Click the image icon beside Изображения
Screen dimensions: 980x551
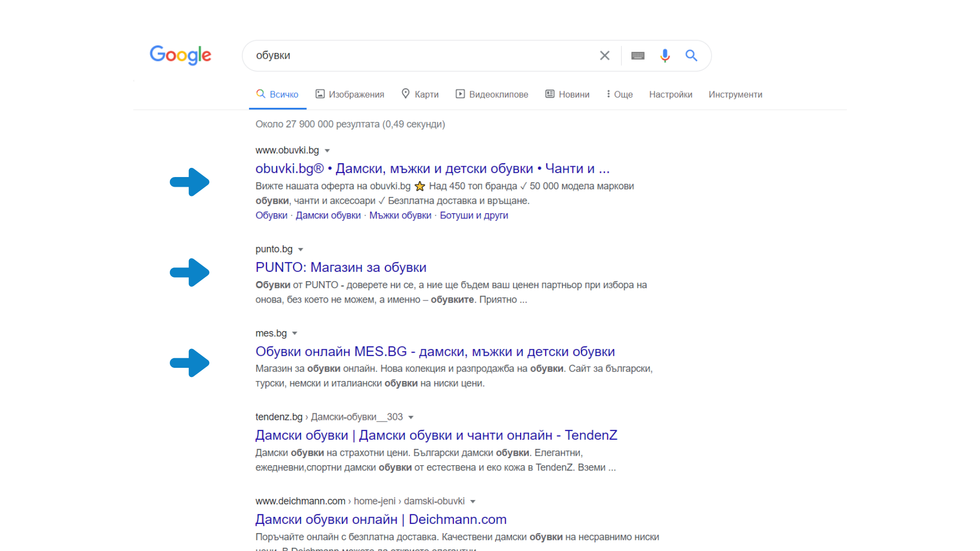[320, 94]
